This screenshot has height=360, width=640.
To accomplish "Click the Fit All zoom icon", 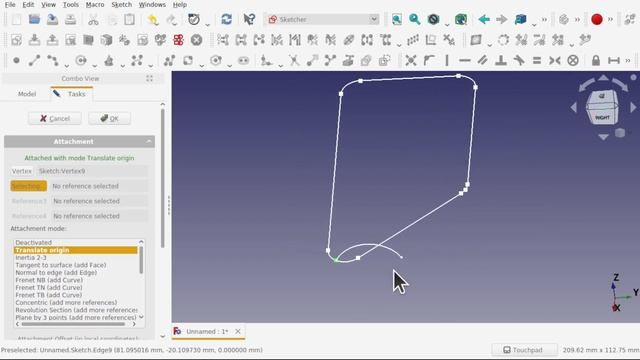I will tap(396, 19).
